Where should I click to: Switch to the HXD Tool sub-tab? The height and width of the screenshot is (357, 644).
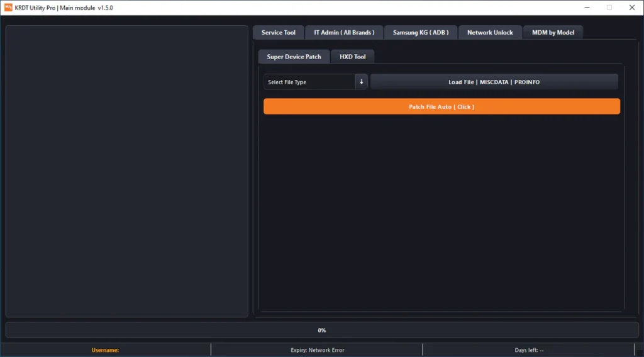click(353, 57)
